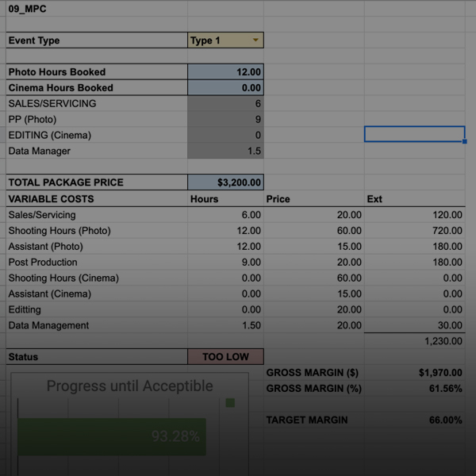Image resolution: width=476 pixels, height=476 pixels.
Task: Select the Progress until Acceptible chart title
Action: pyautogui.click(x=129, y=386)
